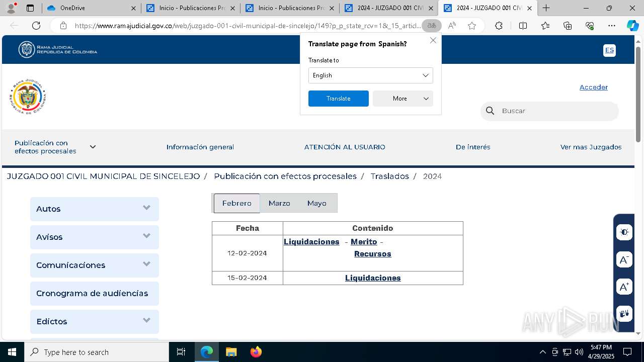
Task: Click the Rama Judicial header logo
Action: (58, 50)
